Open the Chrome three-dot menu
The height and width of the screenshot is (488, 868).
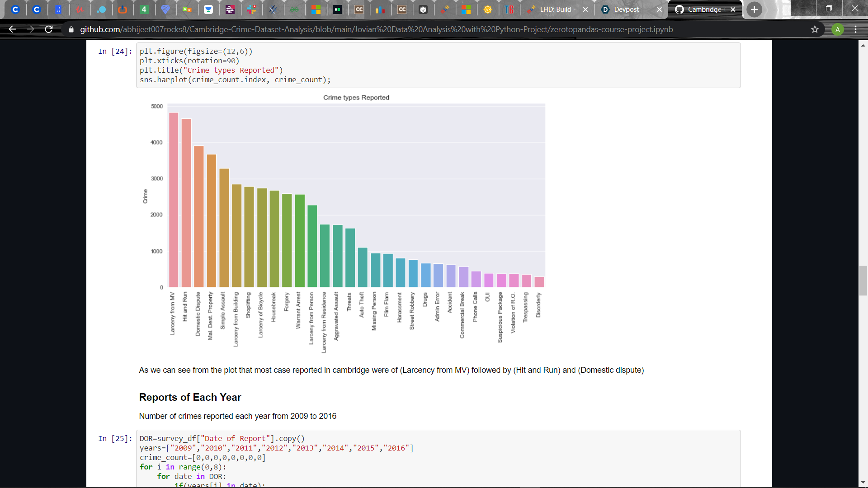855,29
